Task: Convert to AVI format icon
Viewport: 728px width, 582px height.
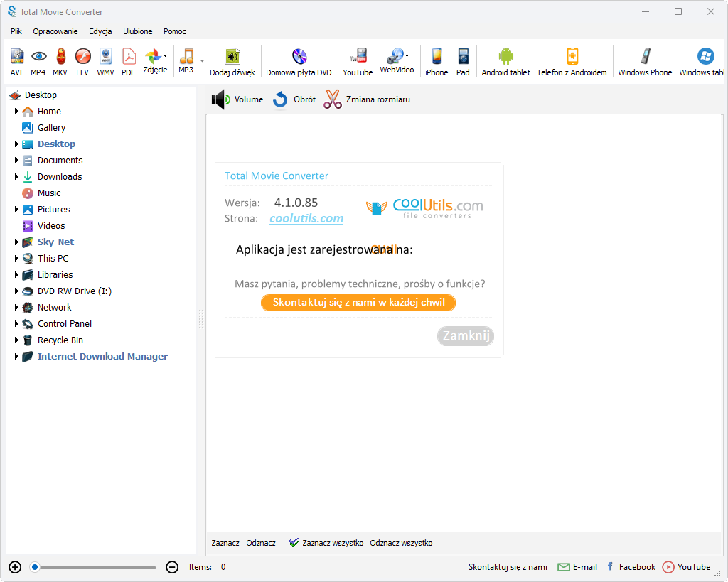Action: (17, 61)
